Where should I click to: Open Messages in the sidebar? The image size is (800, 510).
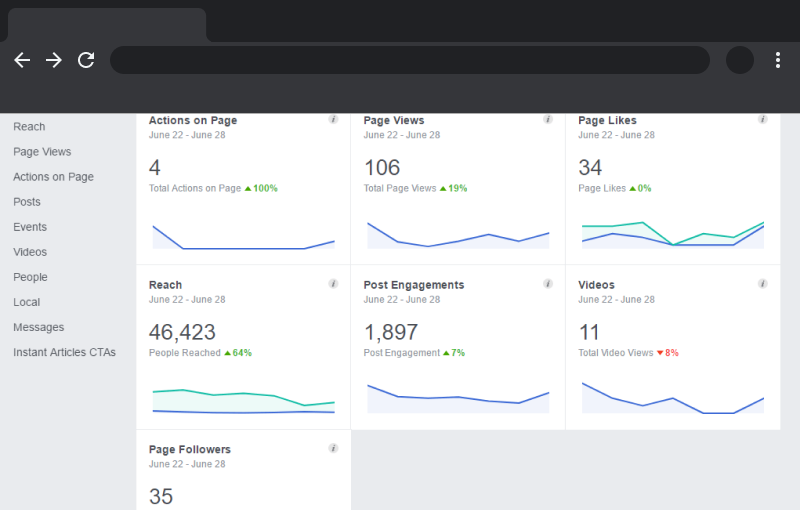(x=38, y=327)
